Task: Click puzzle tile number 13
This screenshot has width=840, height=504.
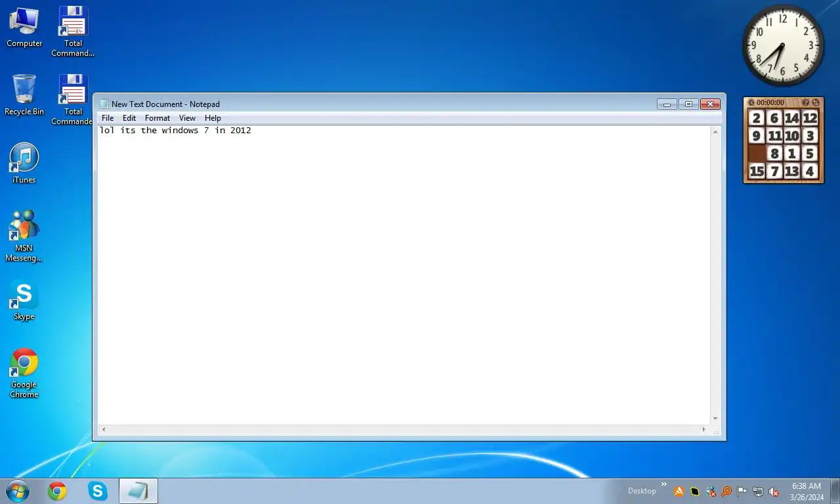Action: click(792, 171)
